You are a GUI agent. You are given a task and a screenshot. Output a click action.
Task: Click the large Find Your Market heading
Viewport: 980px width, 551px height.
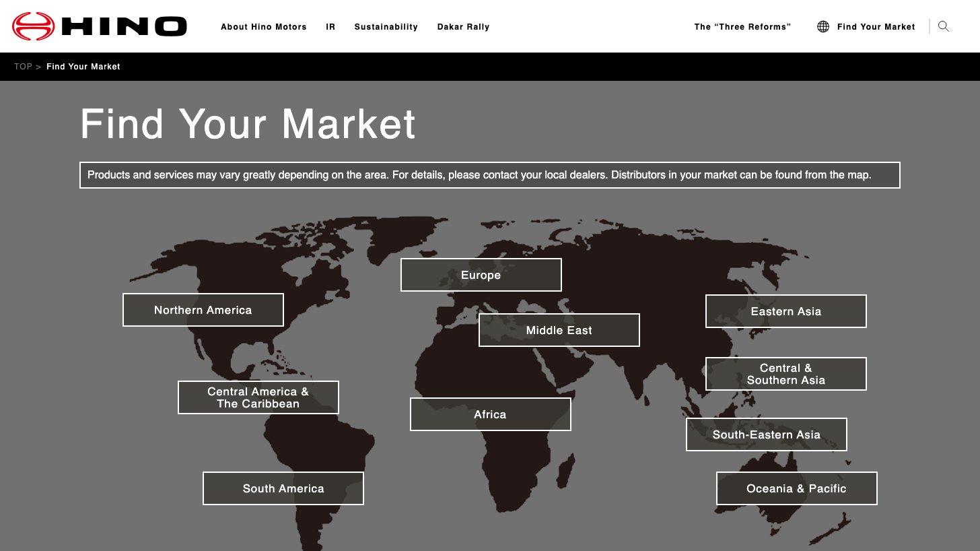[248, 124]
